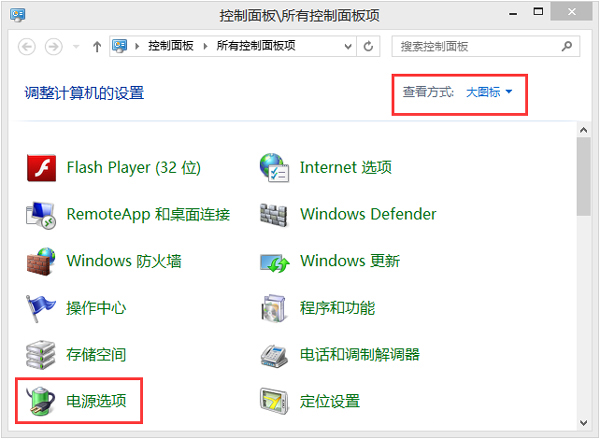Click the 程序和功能 icon
The width and height of the screenshot is (603, 441).
(x=273, y=308)
